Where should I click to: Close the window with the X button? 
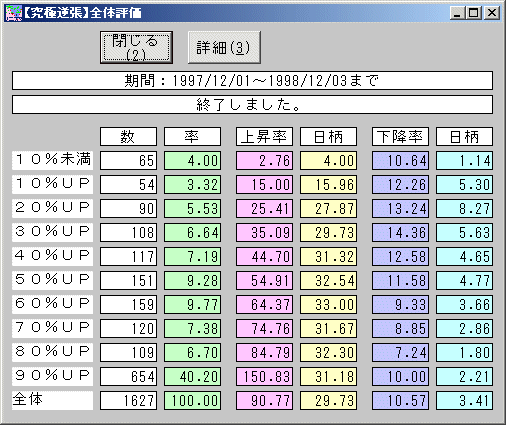pyautogui.click(x=492, y=13)
